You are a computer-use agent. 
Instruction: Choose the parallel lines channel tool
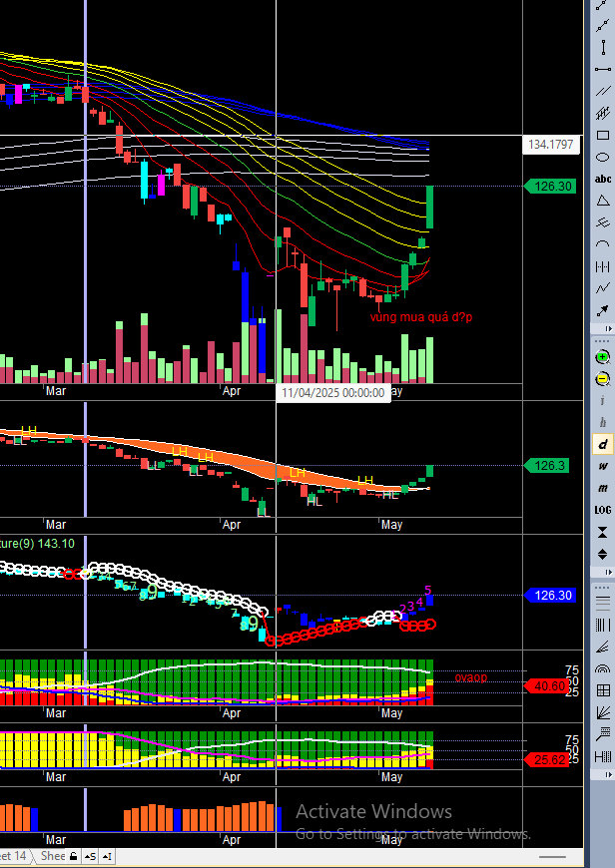pos(603,92)
